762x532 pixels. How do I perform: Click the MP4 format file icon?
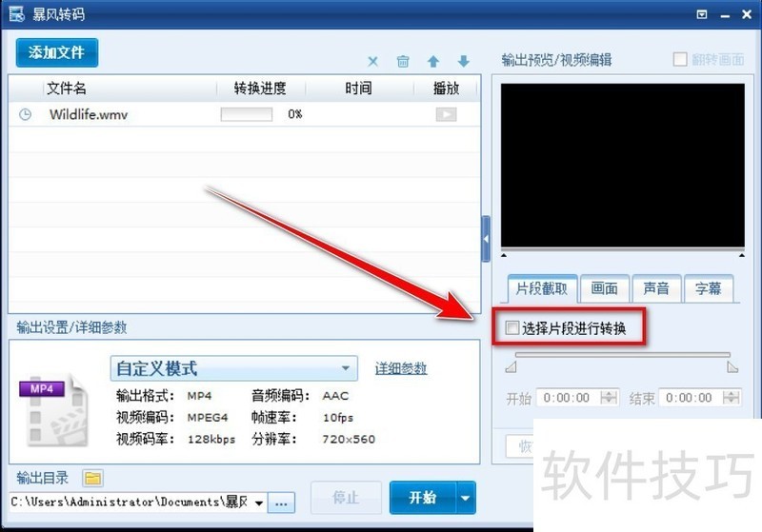(53, 410)
